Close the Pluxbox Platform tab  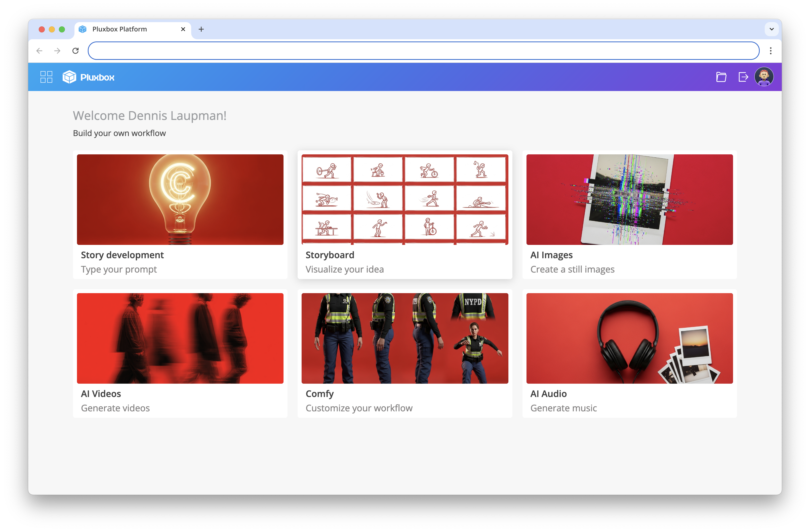click(x=183, y=29)
